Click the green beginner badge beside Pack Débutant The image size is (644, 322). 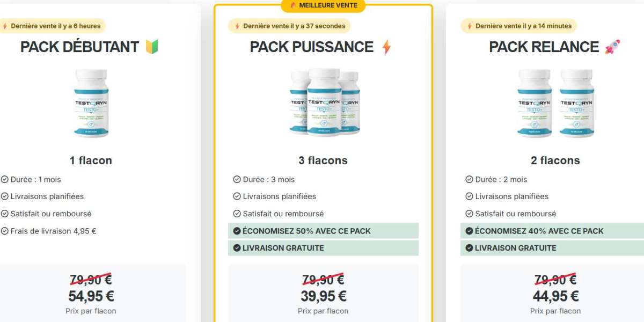point(151,47)
